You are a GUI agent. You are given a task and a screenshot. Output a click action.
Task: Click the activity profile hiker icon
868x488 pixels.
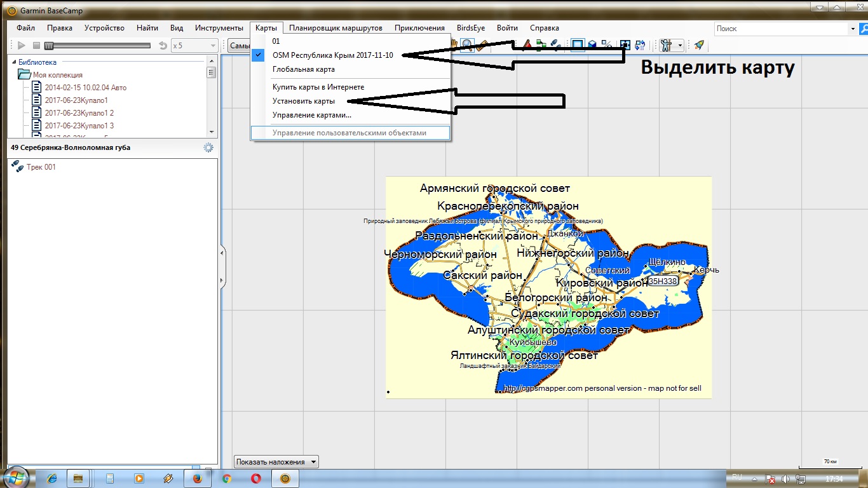666,44
